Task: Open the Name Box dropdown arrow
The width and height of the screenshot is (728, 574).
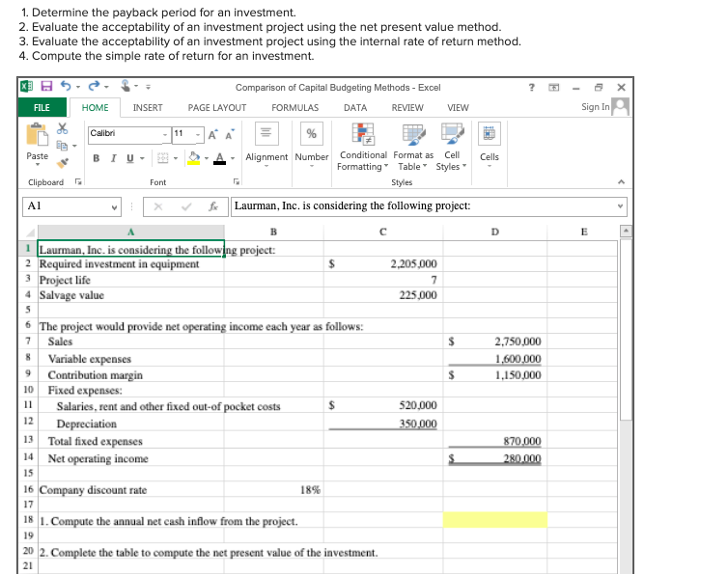Action: [114, 207]
